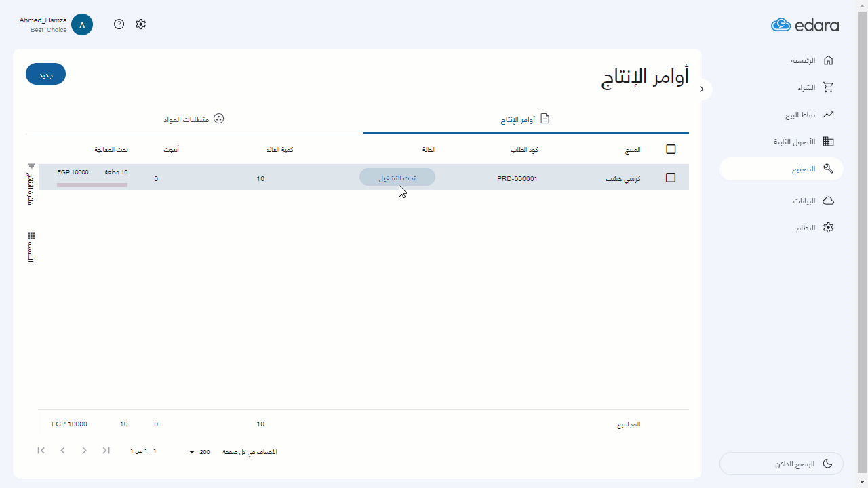Click order code PRD-000001
Screen dimensions: 868x488
(517, 179)
